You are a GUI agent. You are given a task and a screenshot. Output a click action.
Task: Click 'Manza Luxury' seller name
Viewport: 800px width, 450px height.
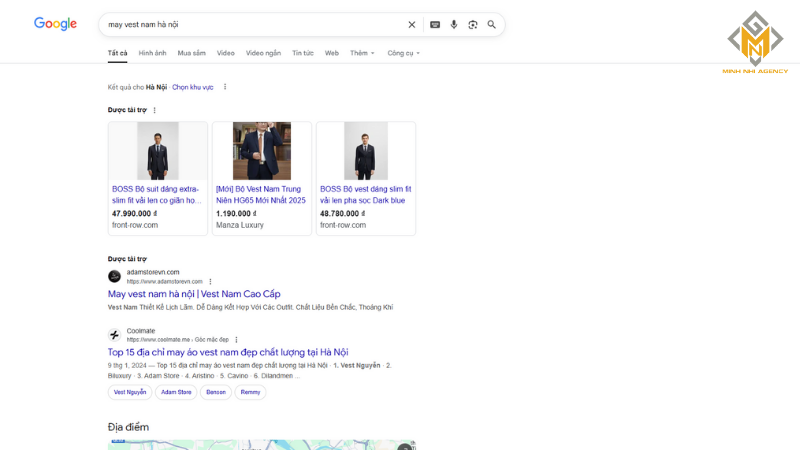[x=240, y=225]
